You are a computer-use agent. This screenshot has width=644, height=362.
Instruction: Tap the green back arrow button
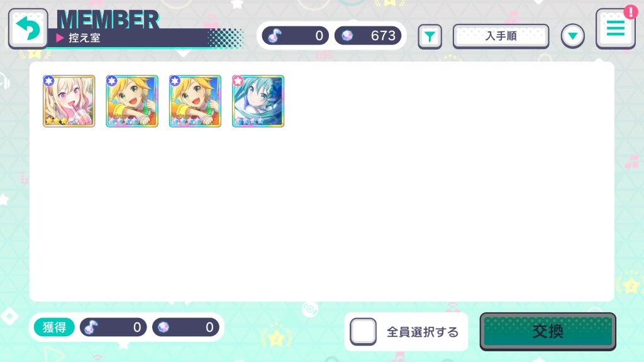tap(28, 28)
